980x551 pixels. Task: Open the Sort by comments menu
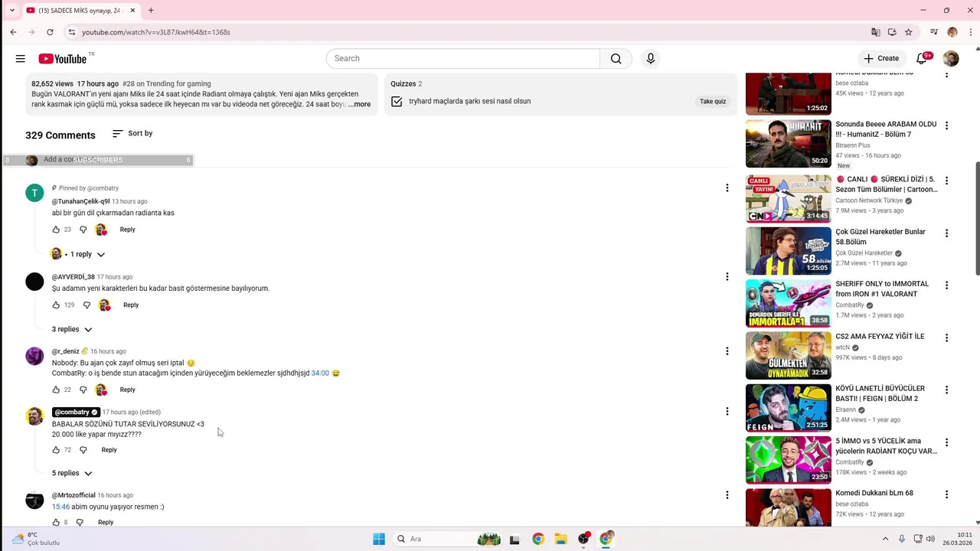[x=132, y=133]
